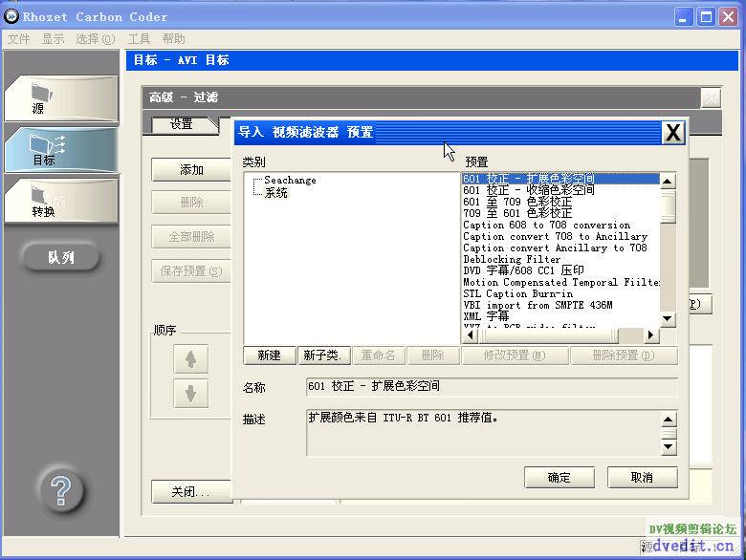Screen dimensions: 746x560
Task: Select Motion Compensated Temporal Filter preset
Action: coord(560,282)
